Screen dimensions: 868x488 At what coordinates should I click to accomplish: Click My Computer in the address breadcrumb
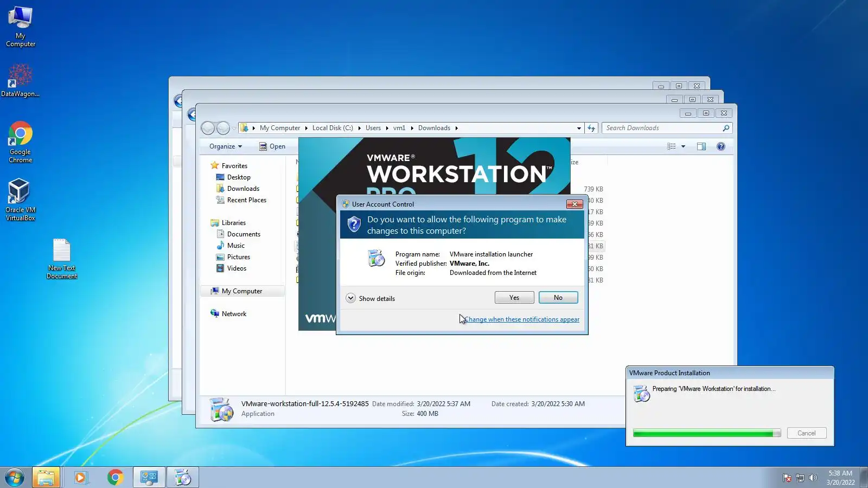[x=280, y=128]
